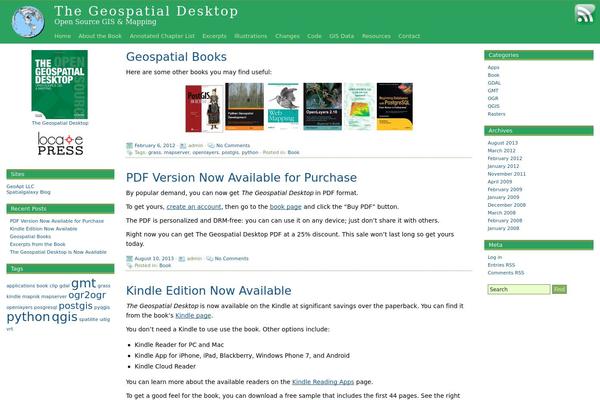Select the ogr2ogr tag
This screenshot has width=600, height=400.
(x=87, y=295)
